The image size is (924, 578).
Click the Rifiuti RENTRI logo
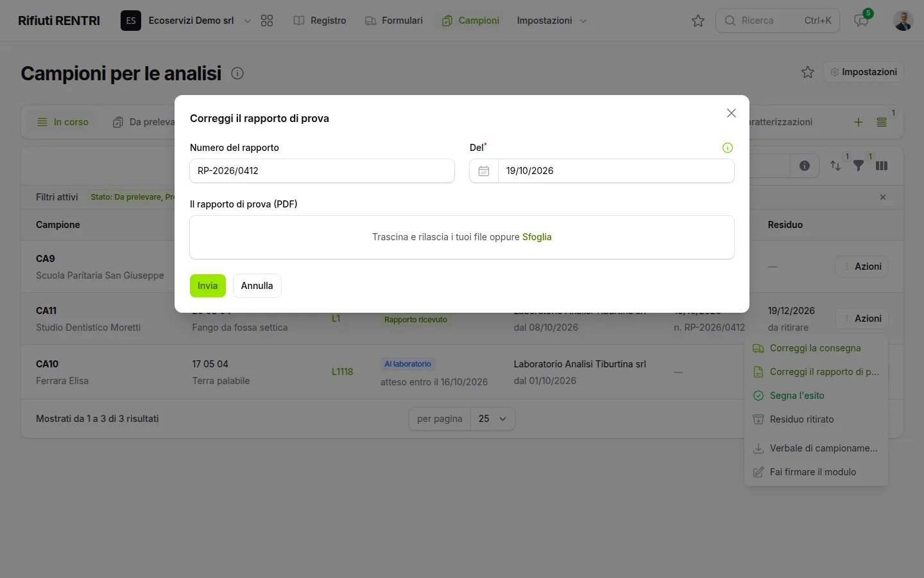[x=59, y=21]
